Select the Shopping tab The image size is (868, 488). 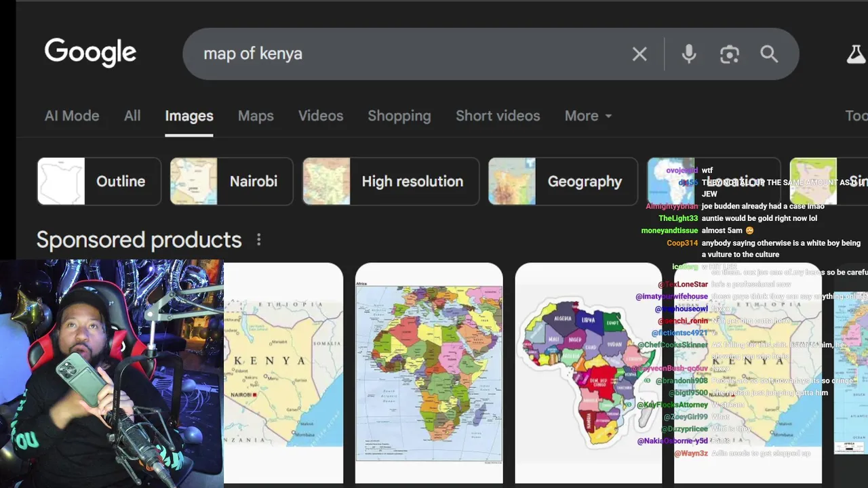pos(399,116)
